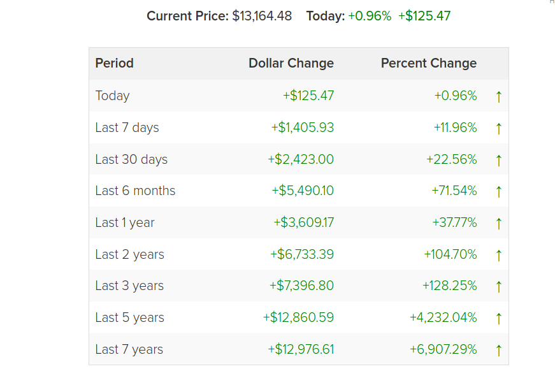The height and width of the screenshot is (392, 555).
Task: Click the +$12,860.59 dollar change value
Action: 298,317
